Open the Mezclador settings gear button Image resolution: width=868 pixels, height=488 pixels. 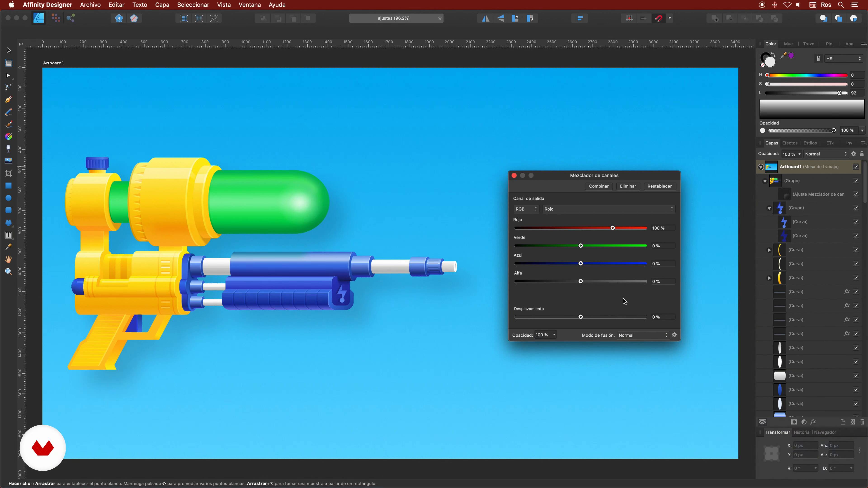point(674,335)
